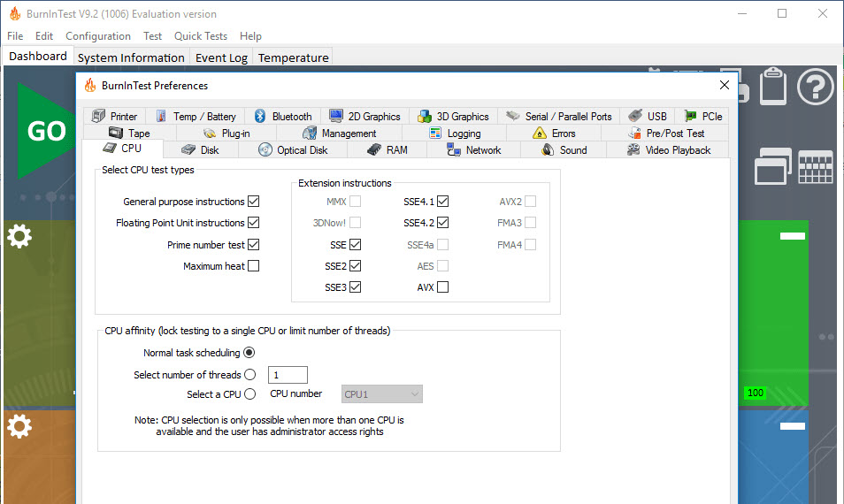Viewport: 844px width, 504px height.
Task: Switch to the Bluetooth tab
Action: point(282,116)
